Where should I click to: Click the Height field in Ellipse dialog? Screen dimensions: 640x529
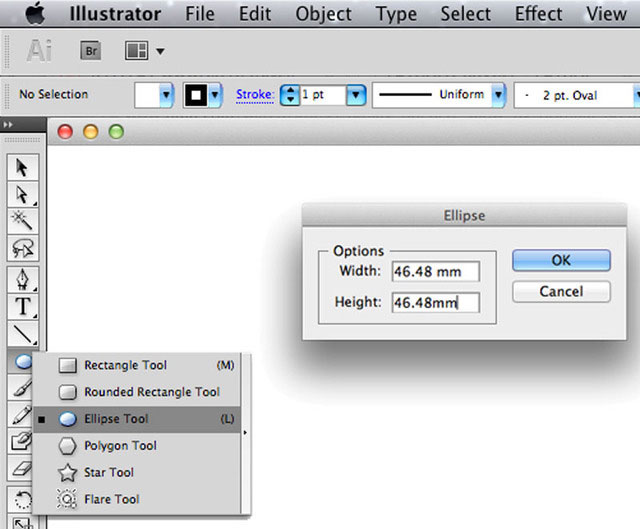click(436, 303)
